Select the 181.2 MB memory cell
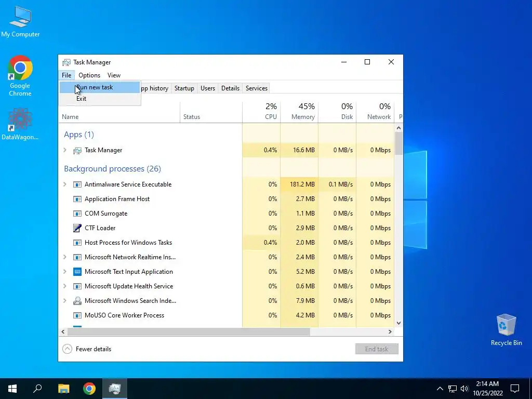 coord(300,184)
